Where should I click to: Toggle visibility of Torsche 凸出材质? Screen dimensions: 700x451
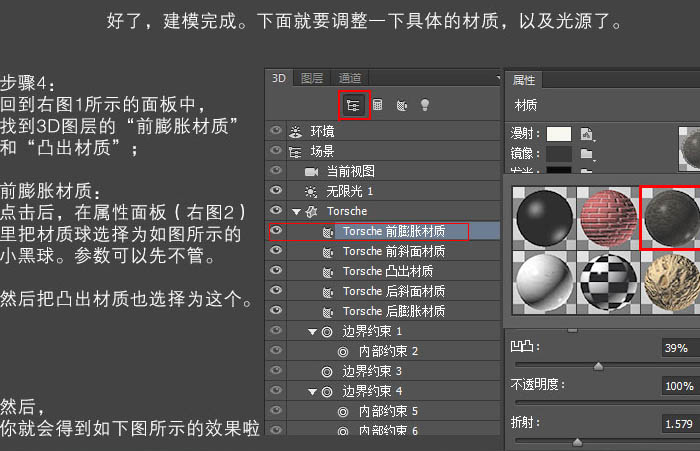point(276,270)
